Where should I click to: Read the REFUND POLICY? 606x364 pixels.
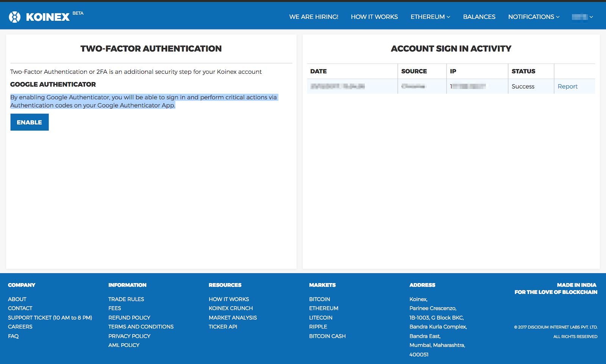coord(129,318)
